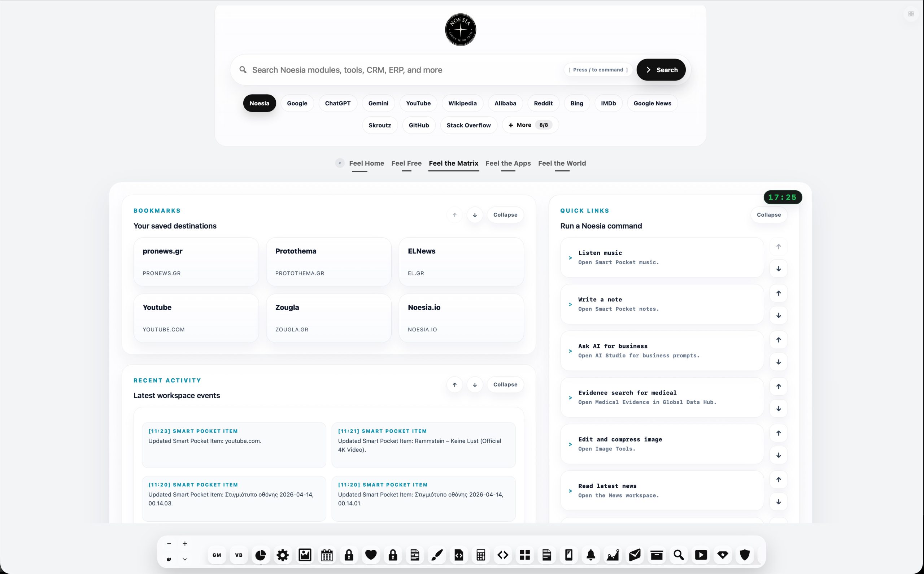This screenshot has width=924, height=574.
Task: Collapse the Quick Links panel
Action: pyautogui.click(x=769, y=215)
